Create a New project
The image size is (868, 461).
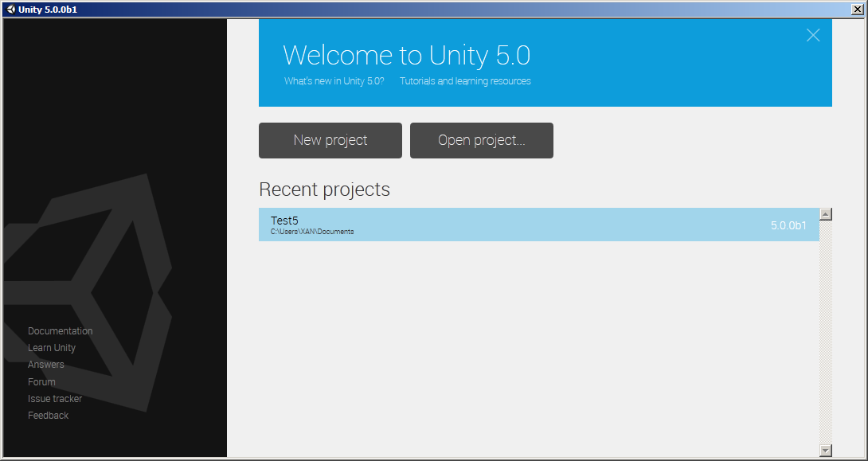click(x=330, y=141)
